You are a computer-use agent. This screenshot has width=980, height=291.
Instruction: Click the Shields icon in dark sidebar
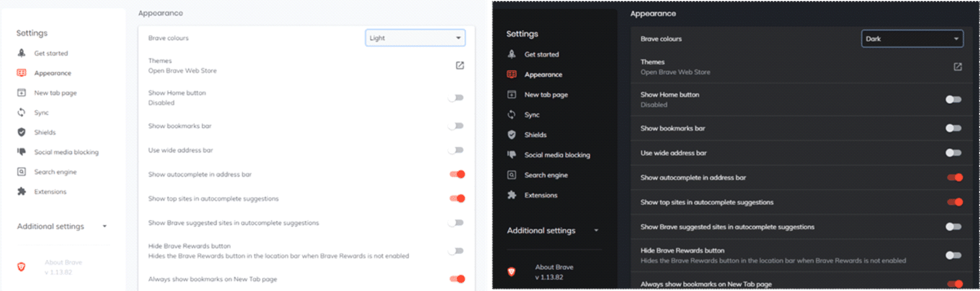coord(512,135)
